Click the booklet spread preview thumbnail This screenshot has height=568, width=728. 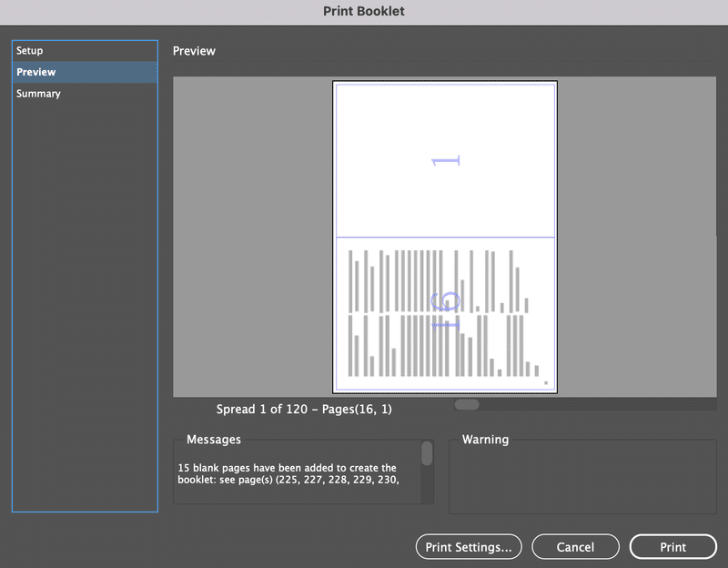[445, 237]
